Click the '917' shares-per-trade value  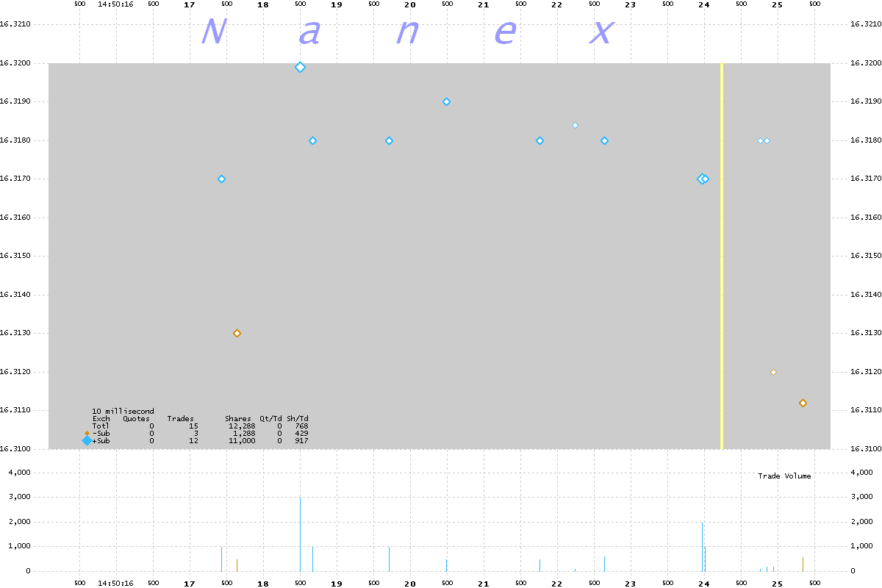(x=301, y=440)
